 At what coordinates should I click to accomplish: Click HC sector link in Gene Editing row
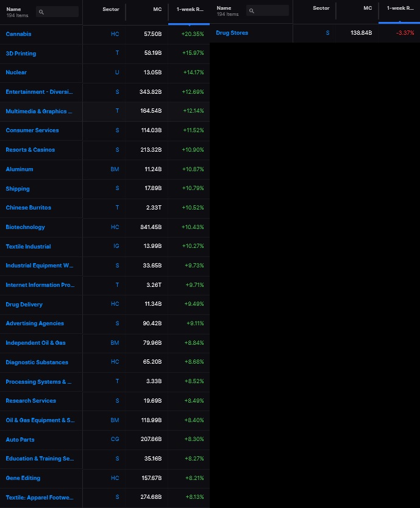click(115, 478)
